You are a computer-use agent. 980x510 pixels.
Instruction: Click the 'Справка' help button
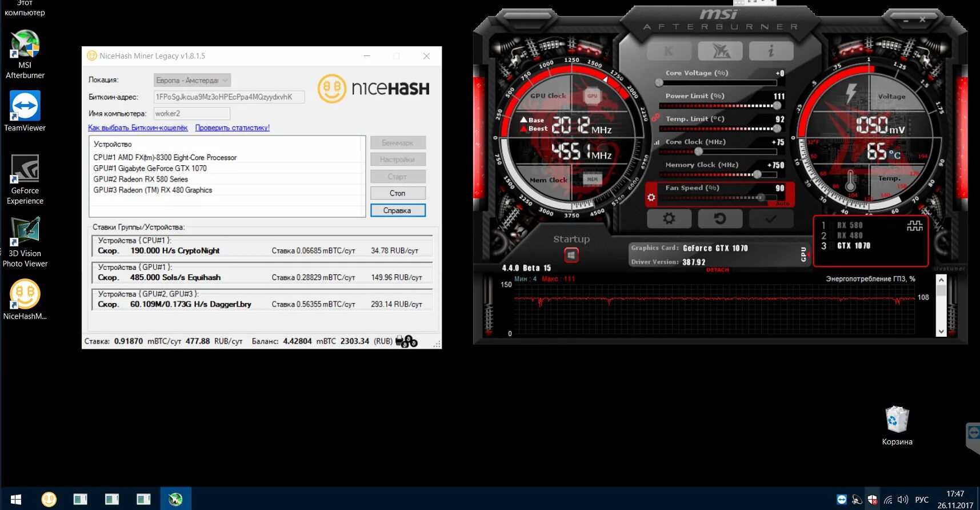point(398,210)
